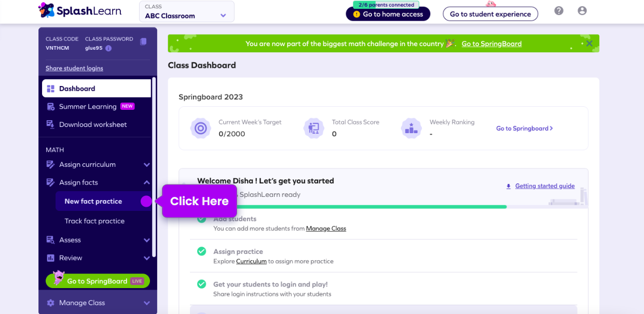Click the class password info icon
644x314 pixels.
(x=108, y=48)
